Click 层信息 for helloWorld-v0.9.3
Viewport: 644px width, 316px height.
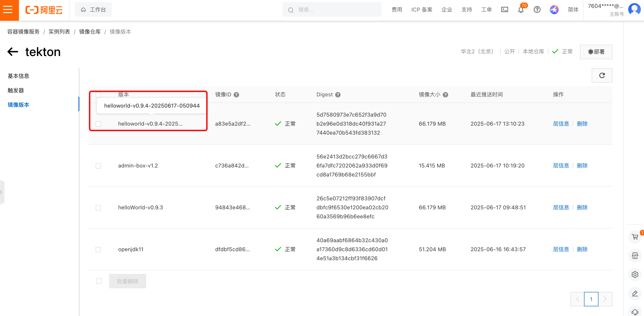click(561, 208)
